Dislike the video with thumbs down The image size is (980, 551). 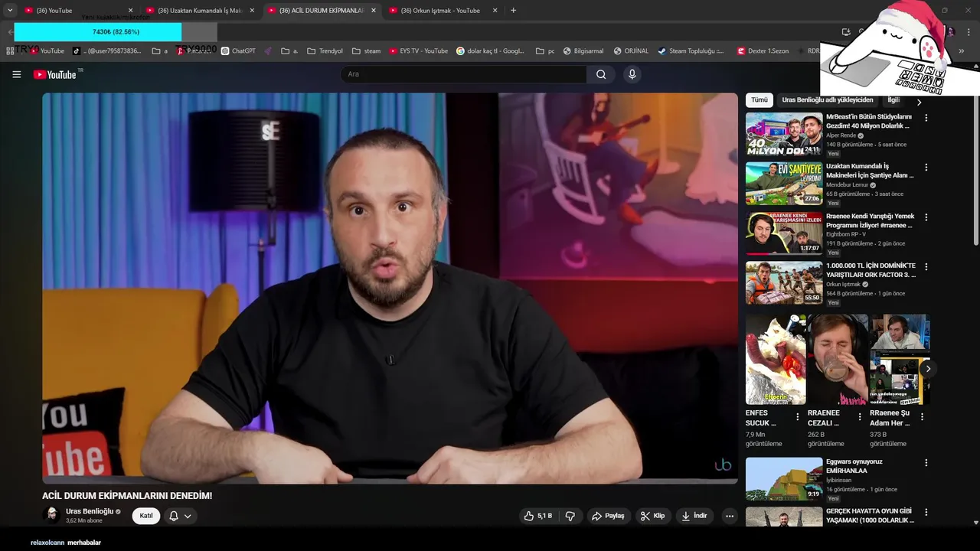[570, 516]
